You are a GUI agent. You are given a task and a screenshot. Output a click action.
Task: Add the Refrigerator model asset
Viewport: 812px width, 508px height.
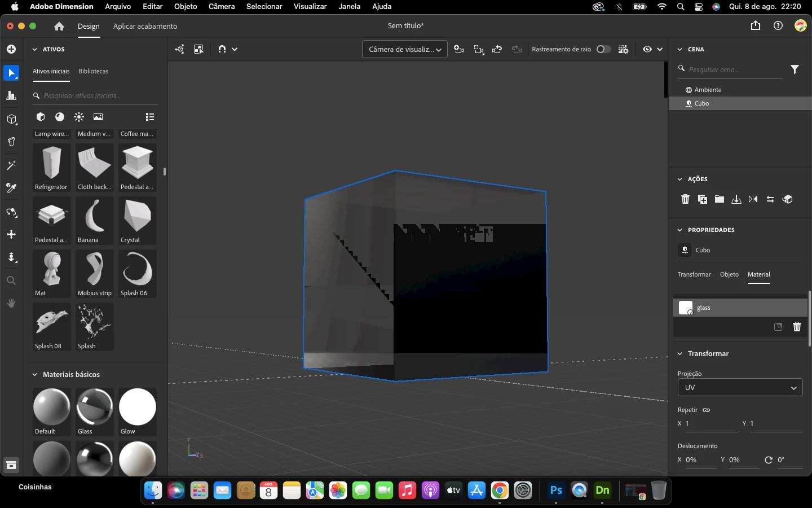coord(52,167)
